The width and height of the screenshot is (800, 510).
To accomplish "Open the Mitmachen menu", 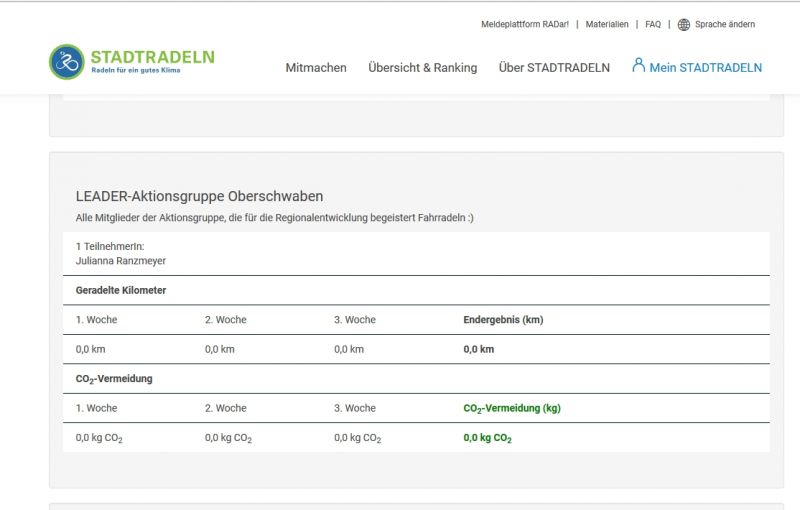I will pos(316,68).
